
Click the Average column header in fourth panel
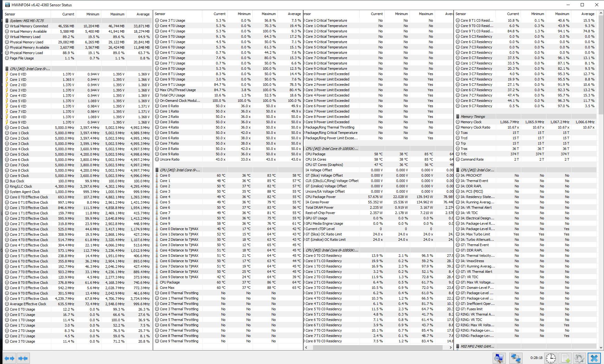point(584,14)
